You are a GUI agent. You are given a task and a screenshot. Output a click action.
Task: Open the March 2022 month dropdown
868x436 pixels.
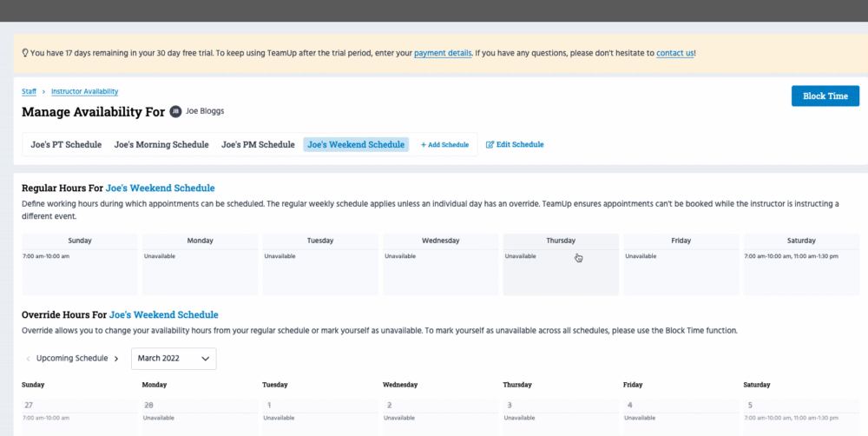pyautogui.click(x=174, y=359)
